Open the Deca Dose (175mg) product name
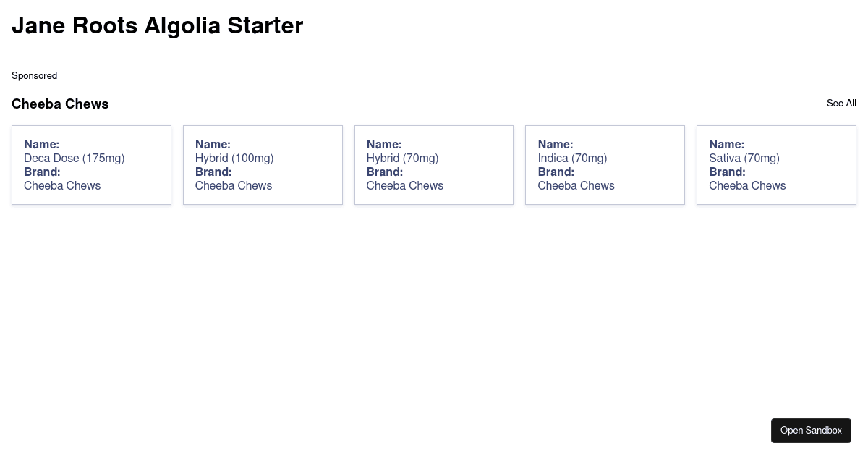The image size is (868, 456). 74,159
